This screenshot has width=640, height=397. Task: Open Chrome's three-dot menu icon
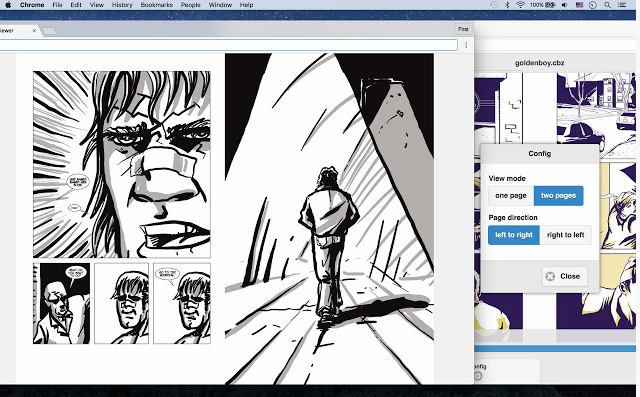pos(466,45)
